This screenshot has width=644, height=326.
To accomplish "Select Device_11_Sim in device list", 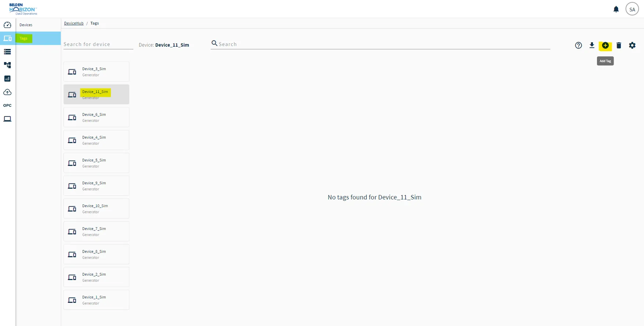I will [x=96, y=94].
